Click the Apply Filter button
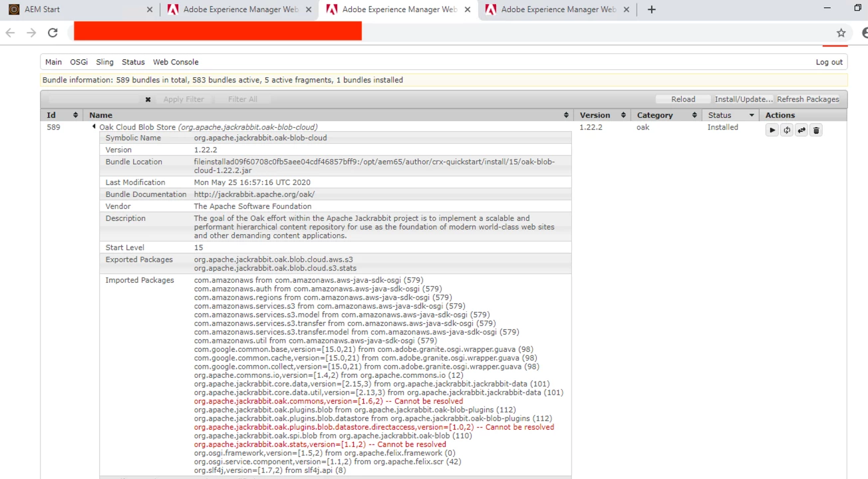868x479 pixels. (x=184, y=99)
